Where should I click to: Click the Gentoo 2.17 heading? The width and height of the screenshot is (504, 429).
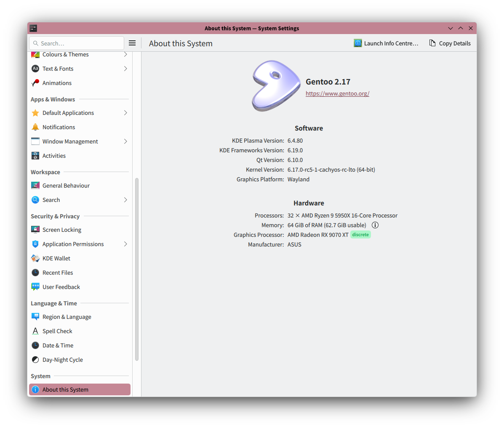328,82
